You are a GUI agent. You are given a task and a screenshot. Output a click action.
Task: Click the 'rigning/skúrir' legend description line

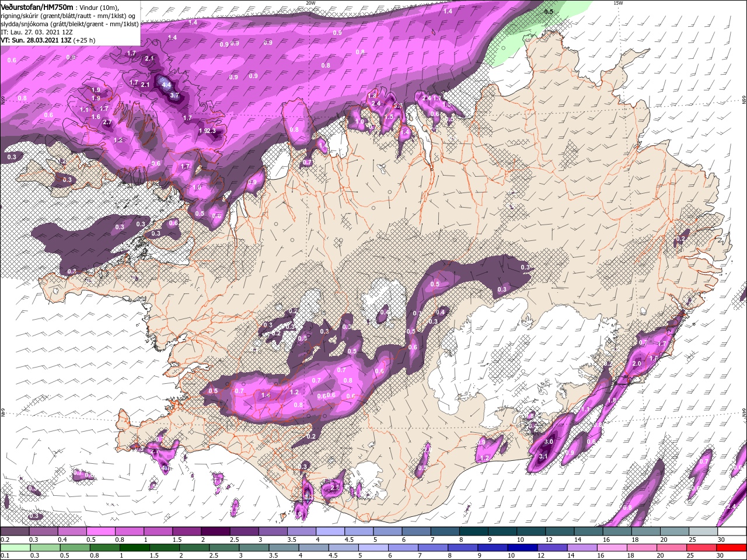click(x=68, y=15)
